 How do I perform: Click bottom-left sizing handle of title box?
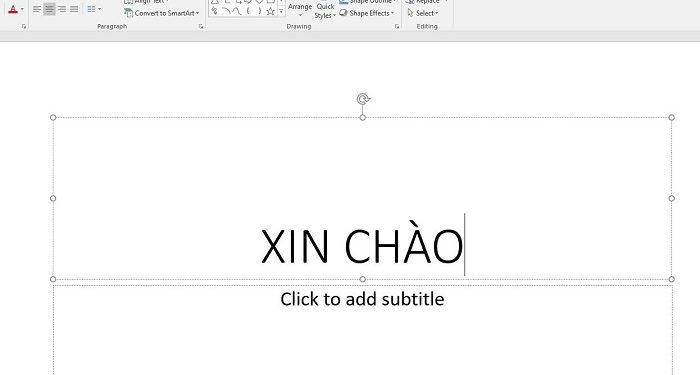click(53, 279)
